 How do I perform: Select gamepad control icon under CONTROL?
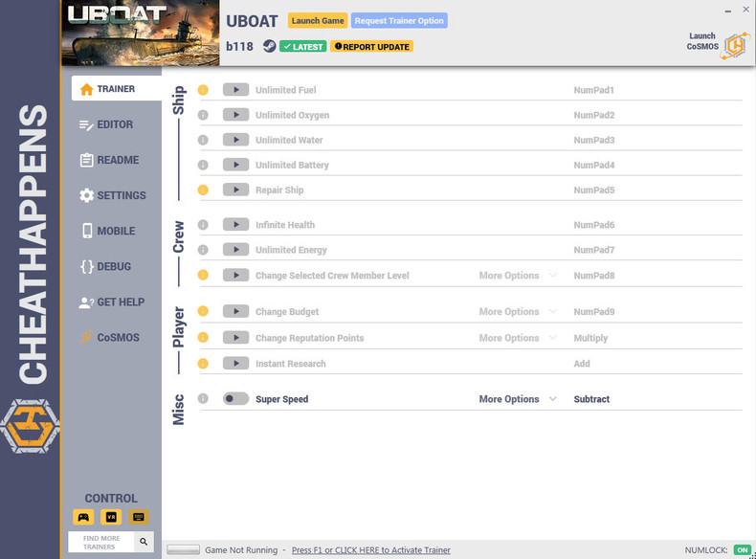click(x=83, y=517)
